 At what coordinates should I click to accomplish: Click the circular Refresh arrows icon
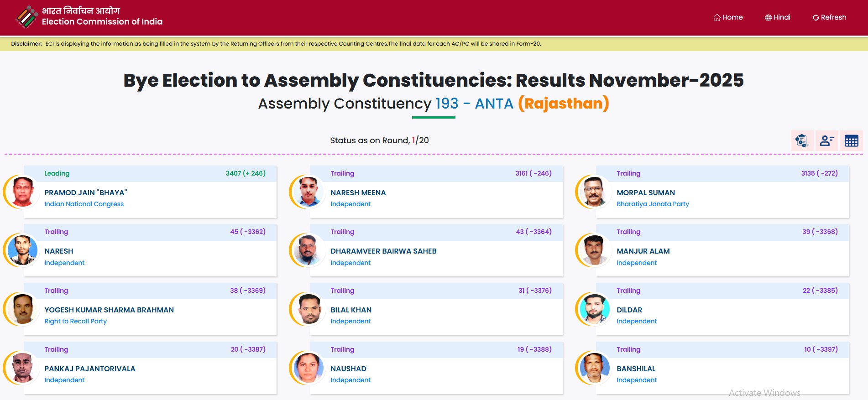tap(816, 18)
